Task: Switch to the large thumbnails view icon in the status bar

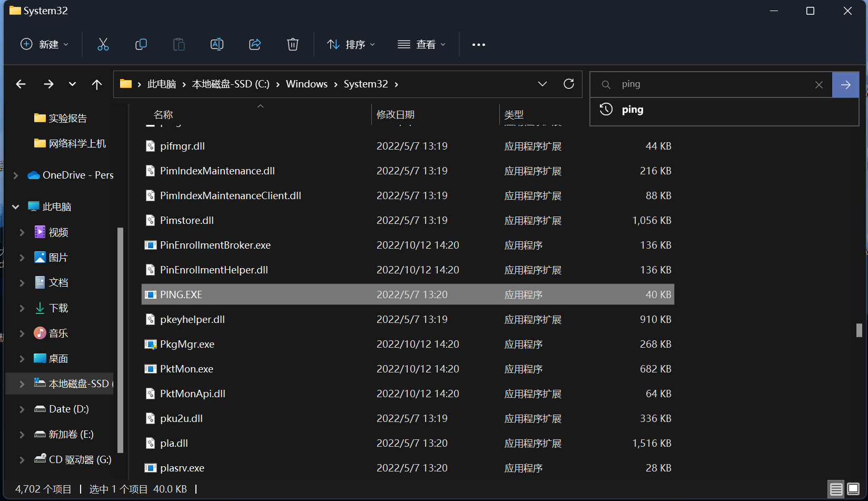Action: point(853,489)
